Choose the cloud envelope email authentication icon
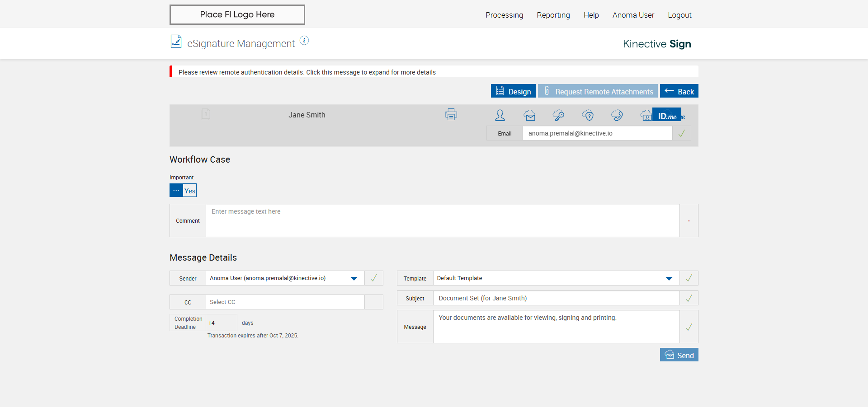 tap(529, 116)
